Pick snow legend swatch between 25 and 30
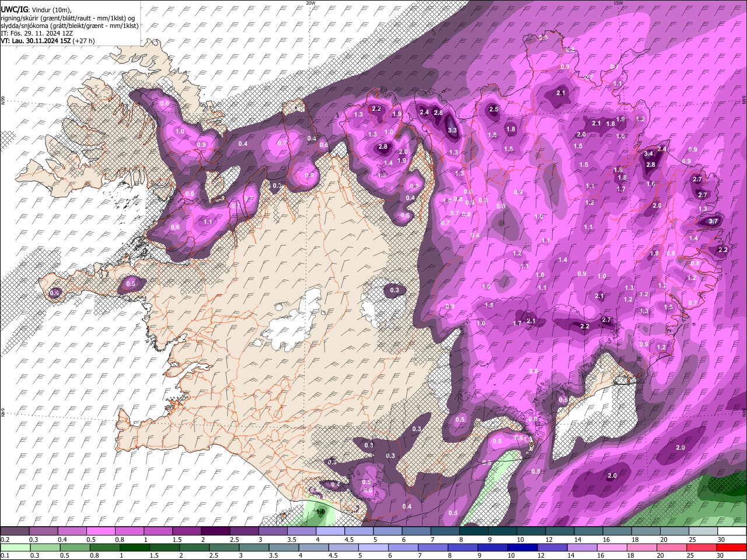This screenshot has height=560, width=747. (703, 531)
